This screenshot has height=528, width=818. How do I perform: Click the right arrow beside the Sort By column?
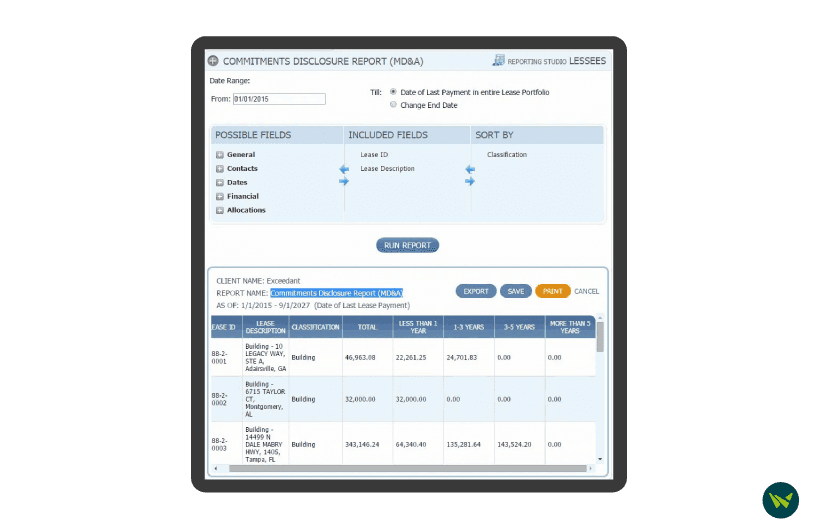click(470, 182)
